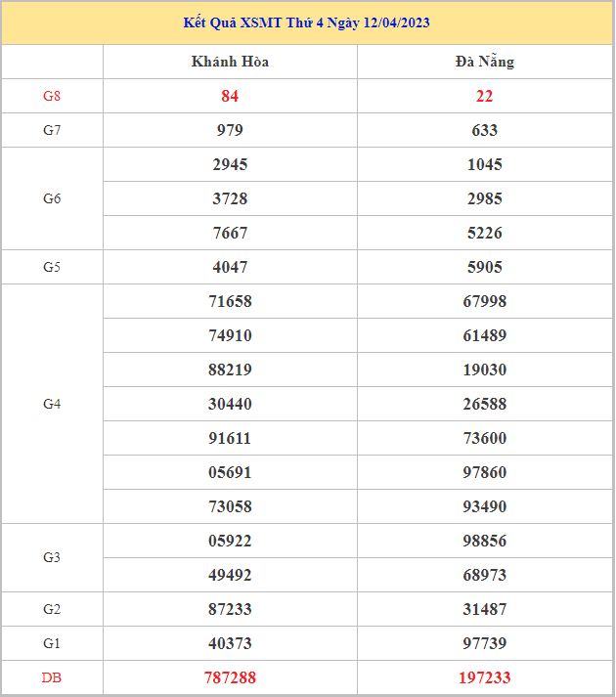Select the G6 prize label

pyautogui.click(x=52, y=198)
